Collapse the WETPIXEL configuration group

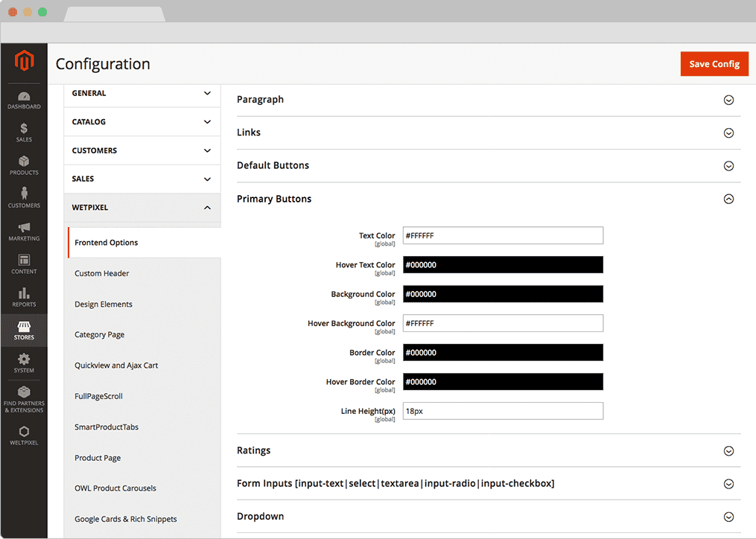pyautogui.click(x=207, y=208)
